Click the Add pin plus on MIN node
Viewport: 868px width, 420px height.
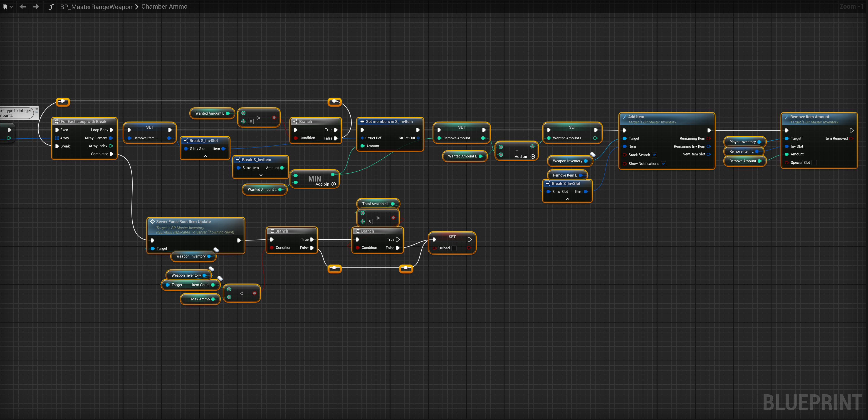334,184
